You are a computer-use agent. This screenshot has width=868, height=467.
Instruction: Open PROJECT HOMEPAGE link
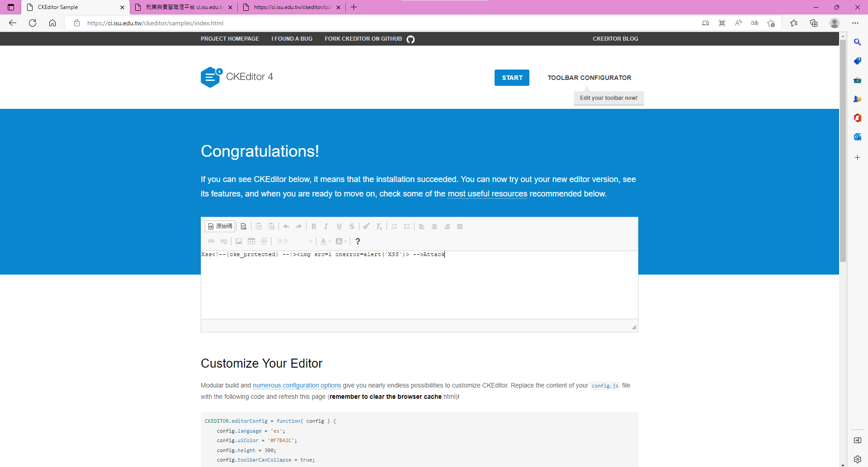click(230, 39)
